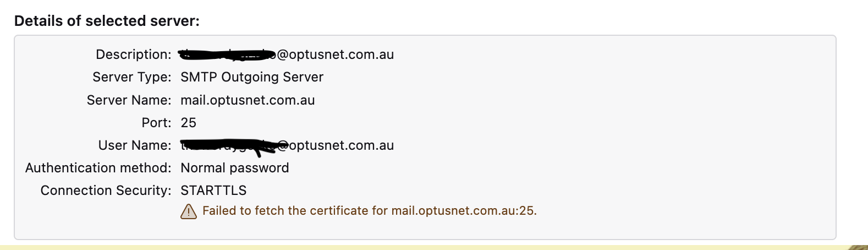Click the 'Details of selected server' heading
868x250 pixels.
click(x=107, y=21)
